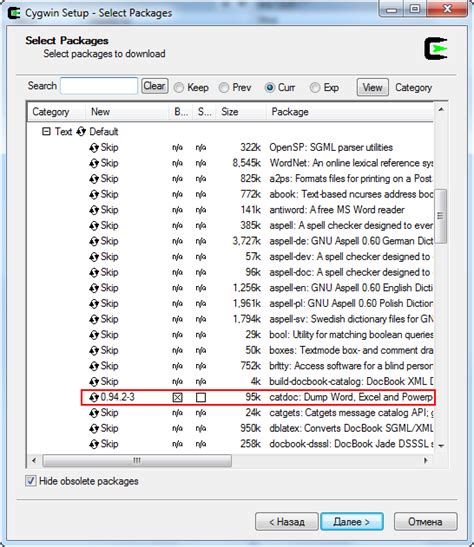Click the Package column header
The image size is (474, 547).
coord(350,112)
